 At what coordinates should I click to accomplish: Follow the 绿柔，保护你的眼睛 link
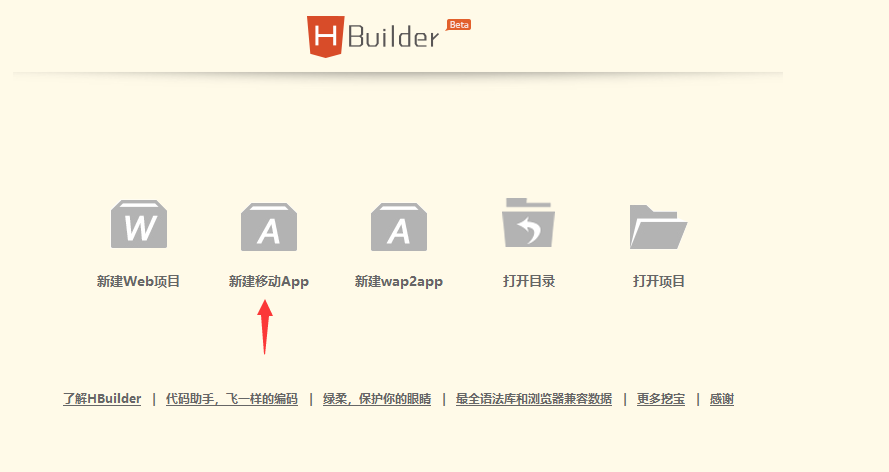pos(377,399)
